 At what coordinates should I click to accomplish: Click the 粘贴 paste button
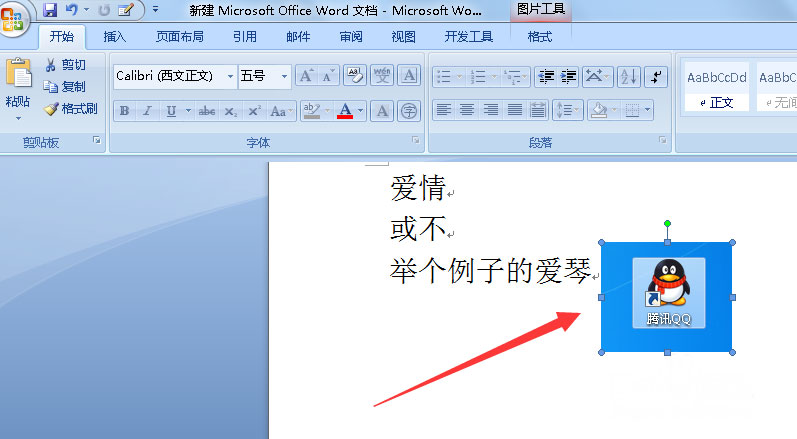tap(18, 81)
